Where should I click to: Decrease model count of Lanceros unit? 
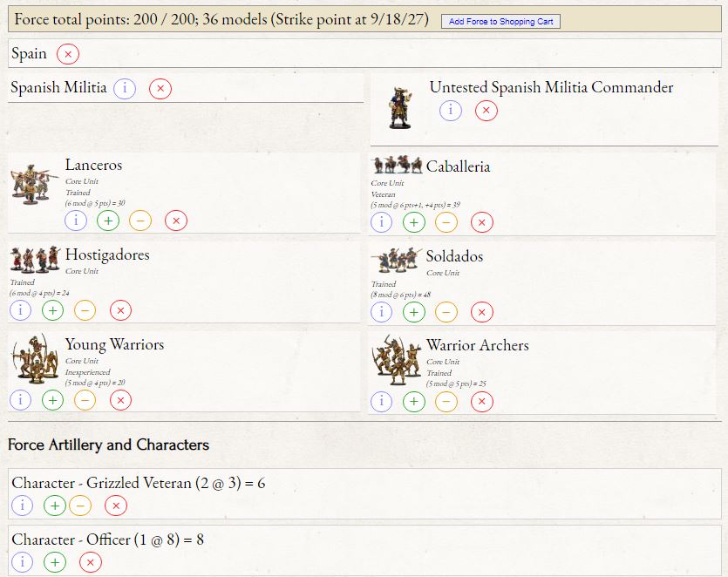tap(139, 221)
